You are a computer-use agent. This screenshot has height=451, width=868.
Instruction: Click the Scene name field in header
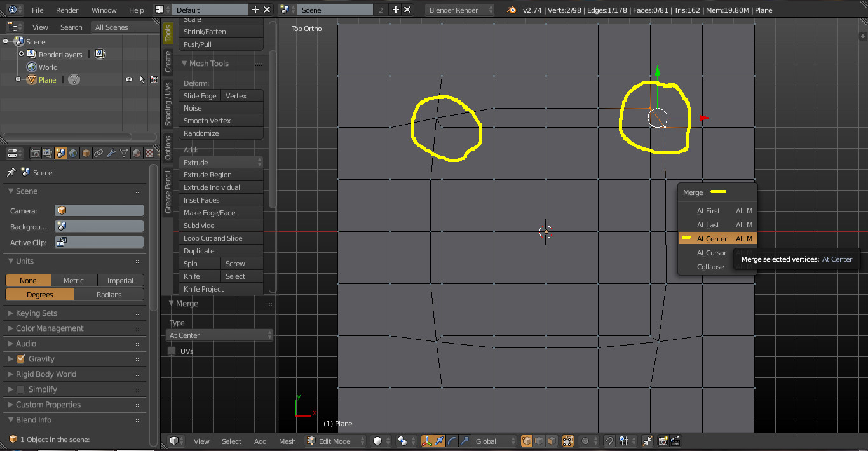tap(336, 10)
